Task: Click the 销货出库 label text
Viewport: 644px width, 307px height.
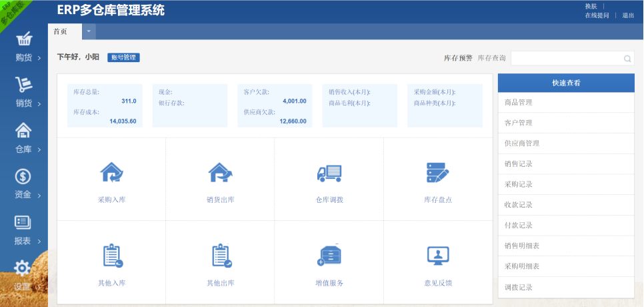Action: coord(221,200)
